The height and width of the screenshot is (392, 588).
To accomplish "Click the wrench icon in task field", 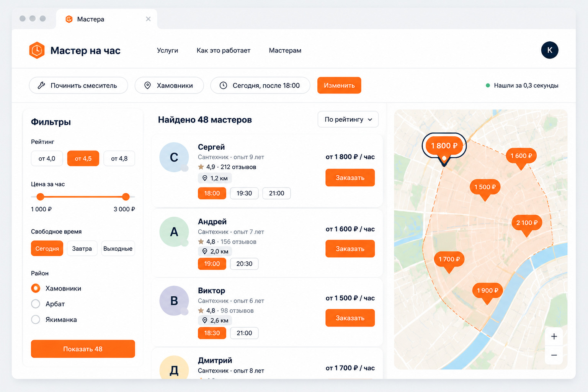I will pyautogui.click(x=41, y=85).
